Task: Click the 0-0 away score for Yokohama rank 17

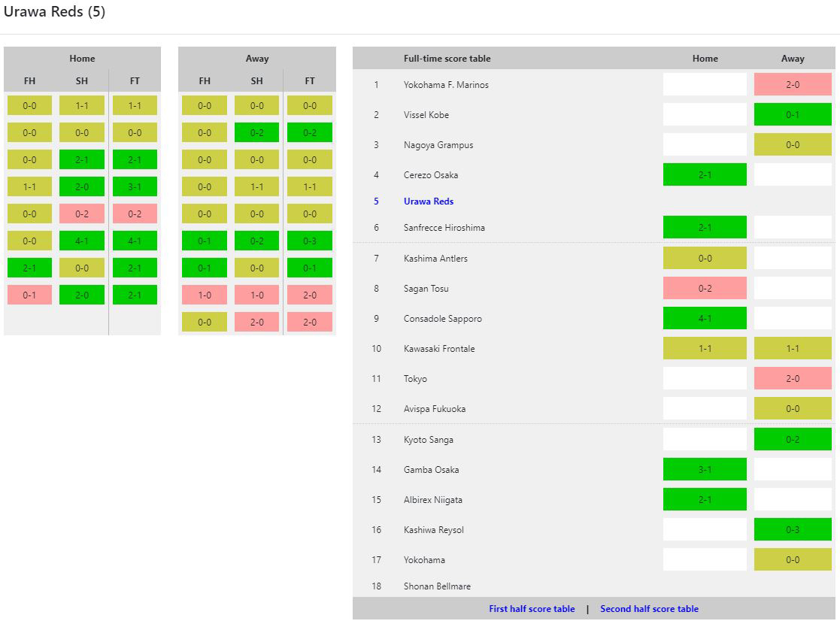Action: tap(793, 560)
